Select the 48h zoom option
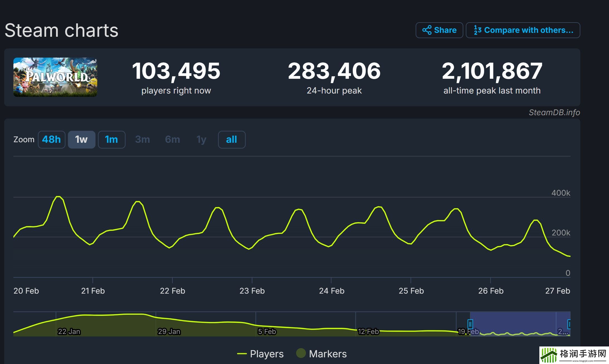 [51, 140]
